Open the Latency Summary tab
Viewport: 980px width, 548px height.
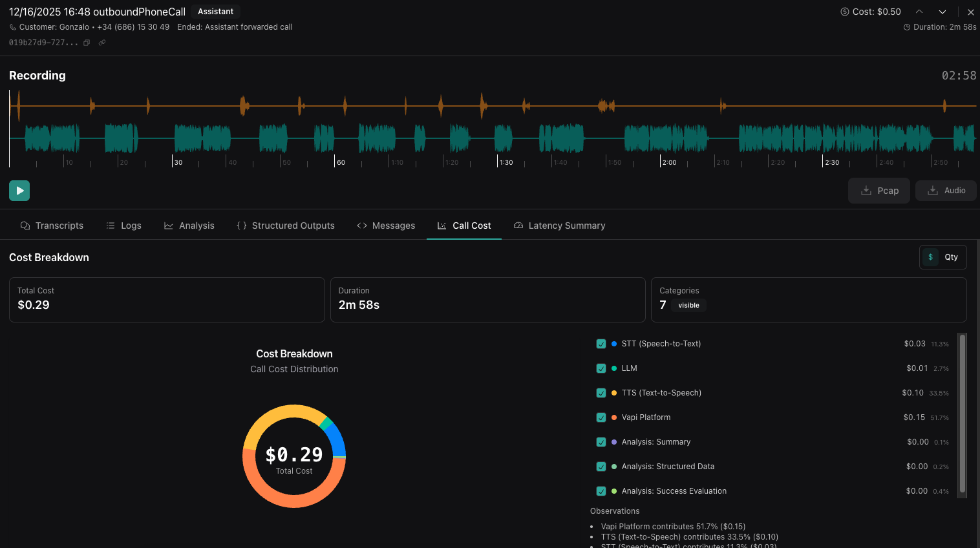[559, 226]
